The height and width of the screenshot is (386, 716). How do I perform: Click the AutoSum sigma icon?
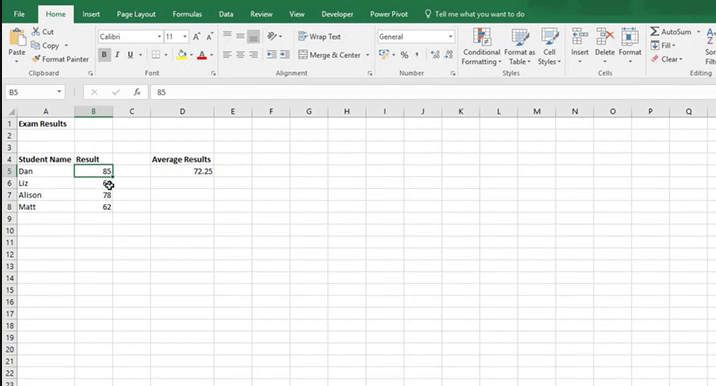[655, 32]
